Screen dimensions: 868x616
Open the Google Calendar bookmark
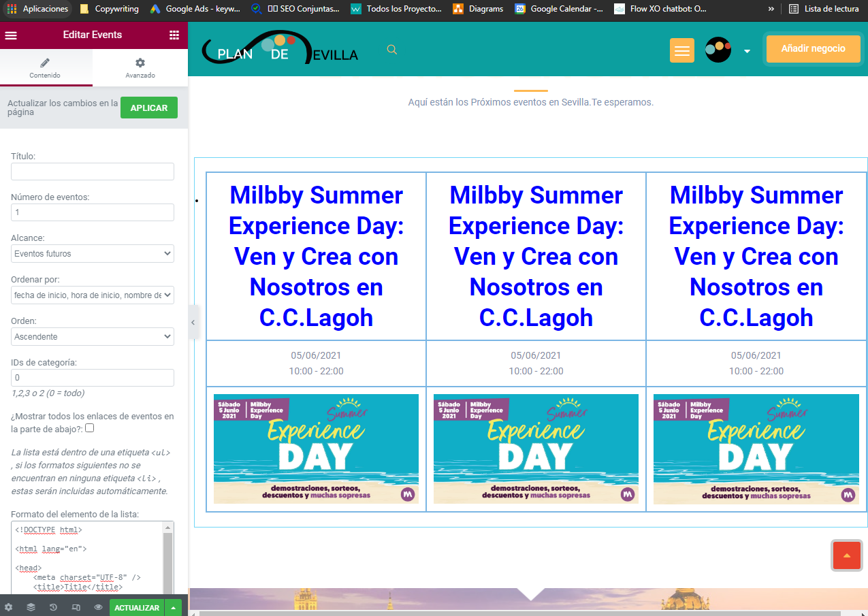click(x=559, y=9)
